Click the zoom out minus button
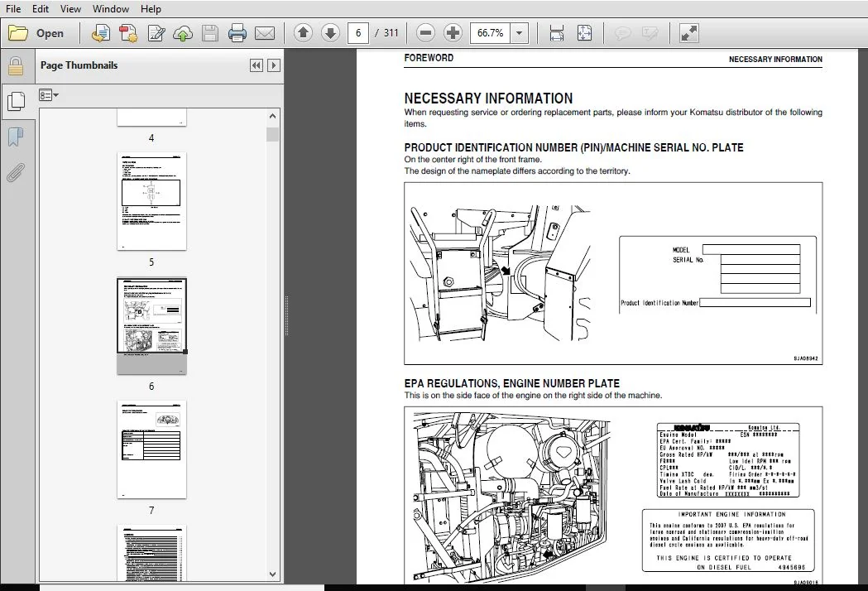 coord(425,33)
